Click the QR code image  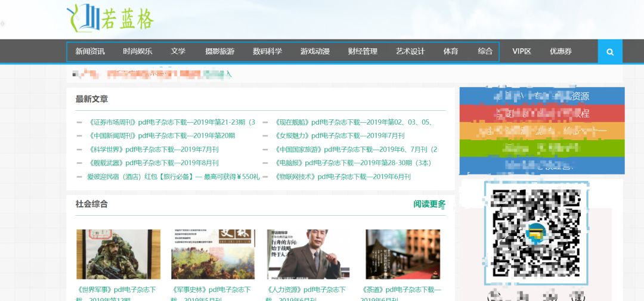(536, 233)
